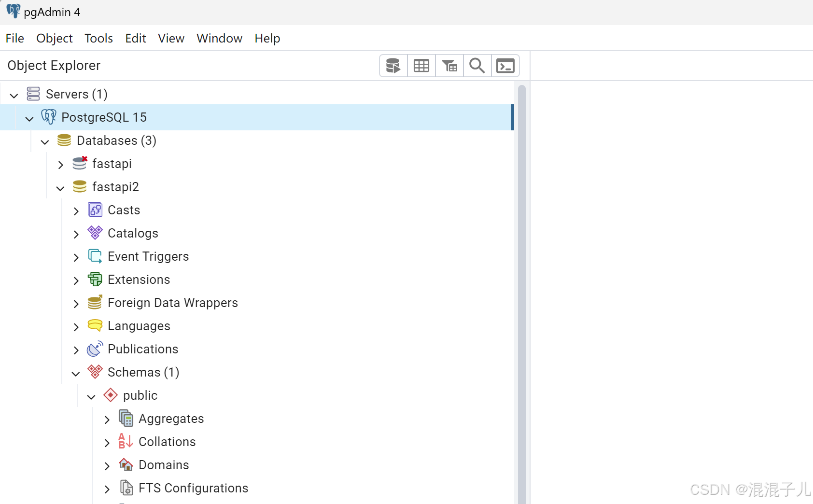Expand the Foreign Data Wrappers node
Image resolution: width=813 pixels, height=504 pixels.
coord(76,304)
